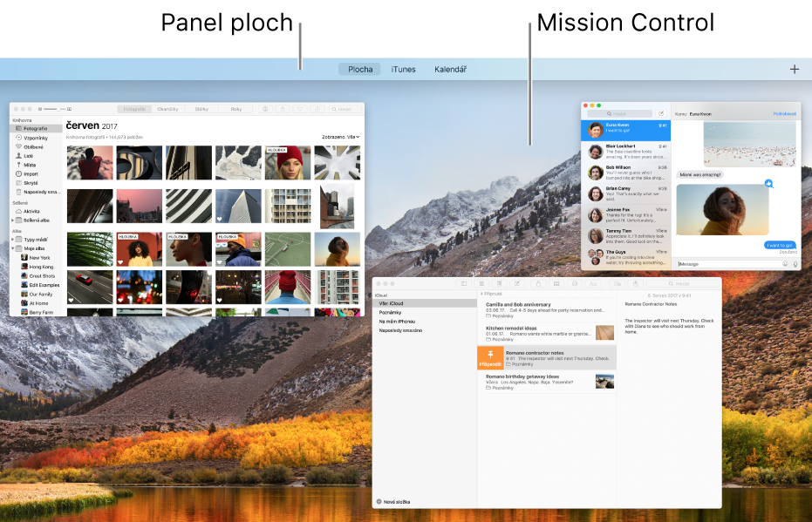Click the Messages search field

tap(619, 113)
